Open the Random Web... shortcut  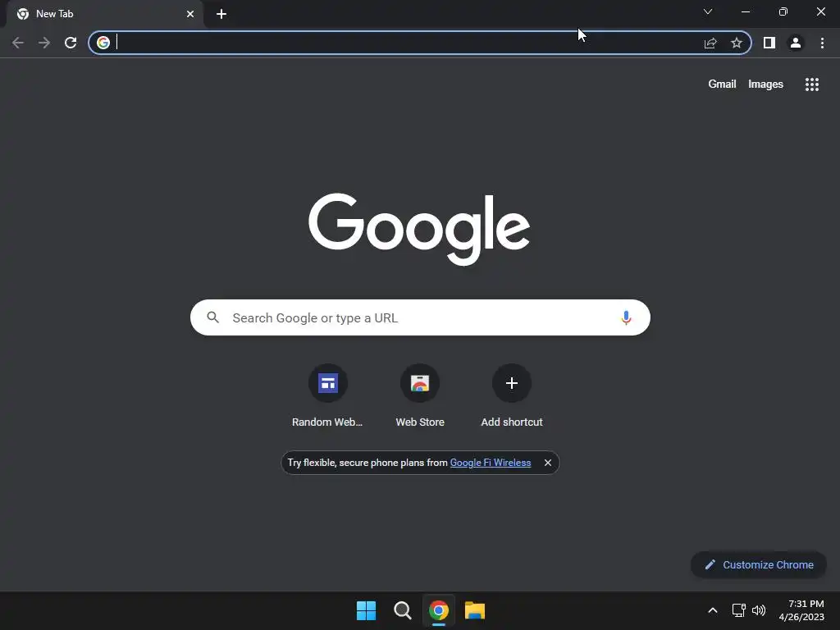point(327,396)
